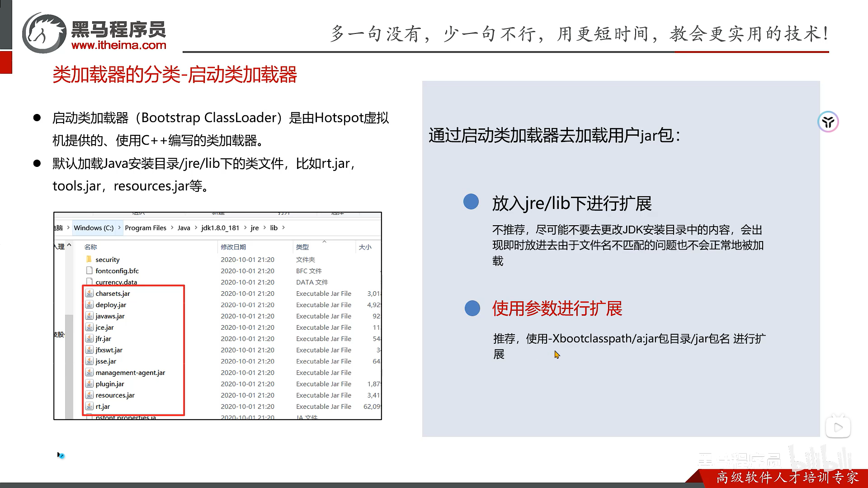Click the rt.jar file icon
The width and height of the screenshot is (868, 488).
coord(90,406)
